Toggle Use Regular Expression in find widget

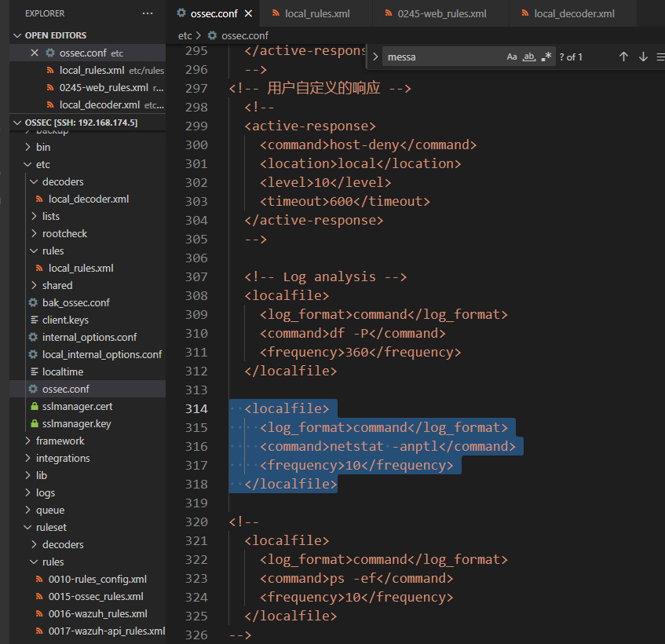[x=546, y=57]
